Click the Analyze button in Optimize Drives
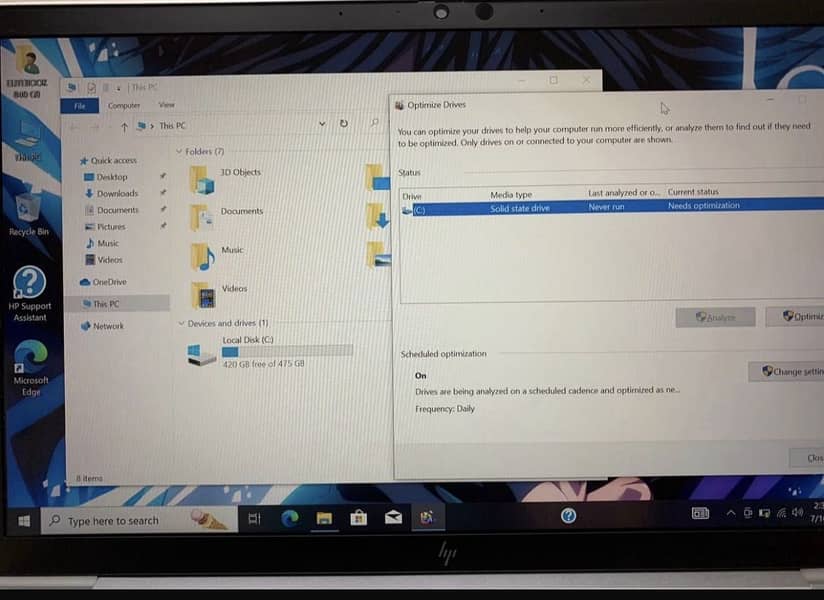 (x=715, y=317)
